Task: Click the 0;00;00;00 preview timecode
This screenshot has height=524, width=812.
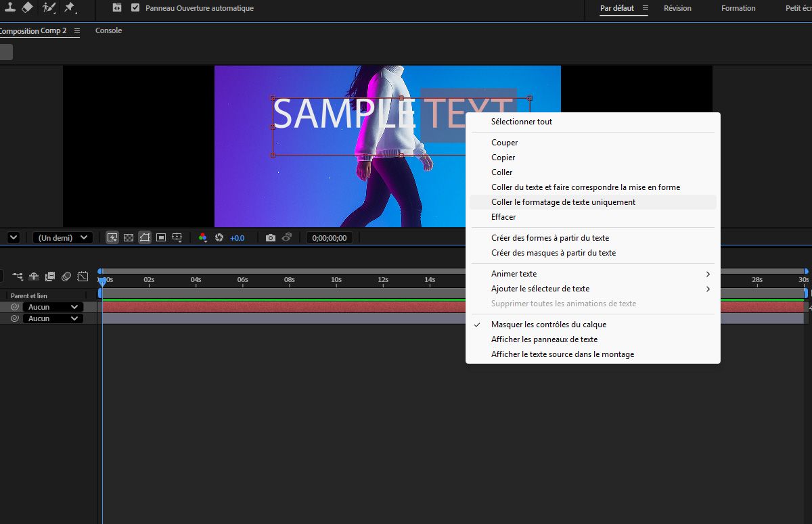Action: (x=330, y=238)
